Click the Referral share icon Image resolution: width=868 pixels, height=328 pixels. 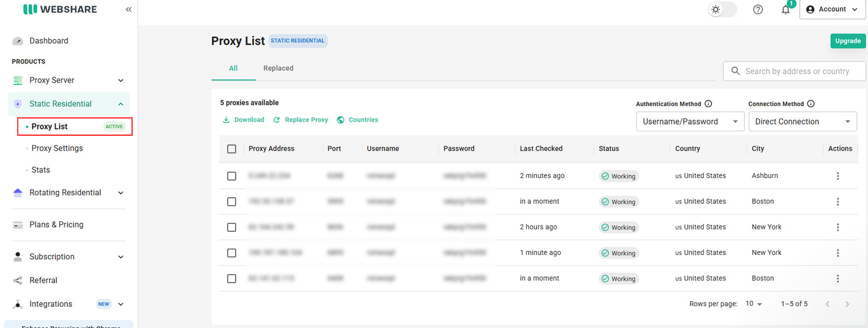[x=17, y=280]
